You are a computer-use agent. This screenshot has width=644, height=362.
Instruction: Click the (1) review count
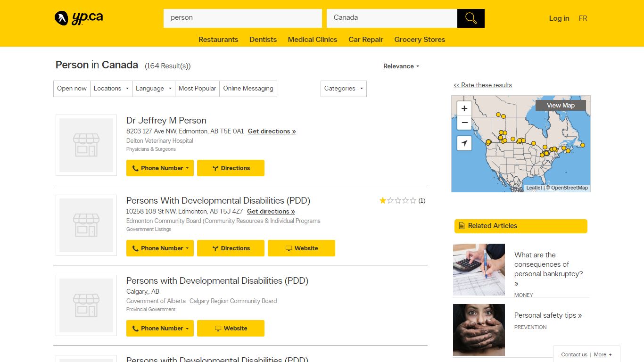pyautogui.click(x=422, y=201)
